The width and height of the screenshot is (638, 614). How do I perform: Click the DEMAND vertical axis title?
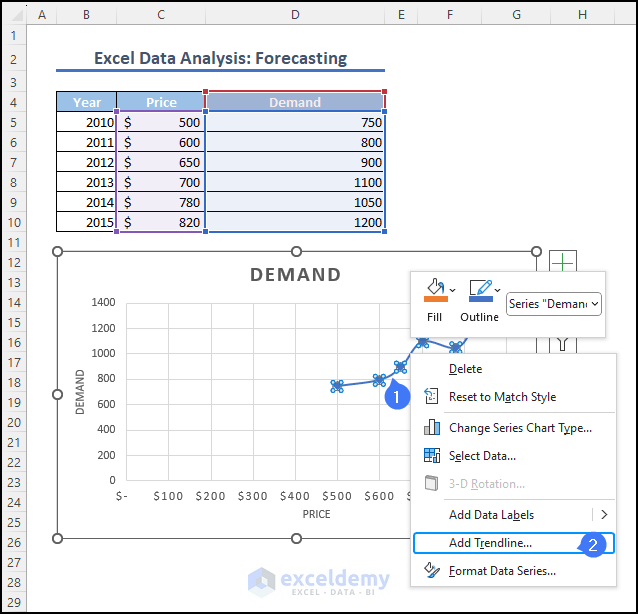[80, 392]
